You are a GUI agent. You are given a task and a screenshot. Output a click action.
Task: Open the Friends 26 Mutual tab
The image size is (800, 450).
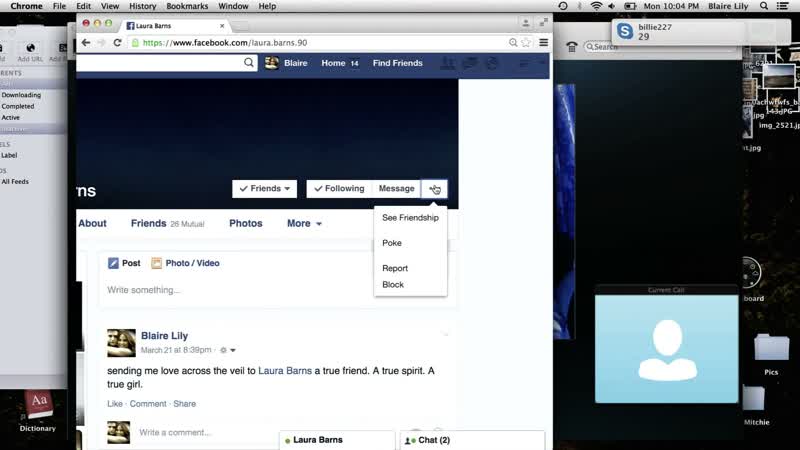167,223
